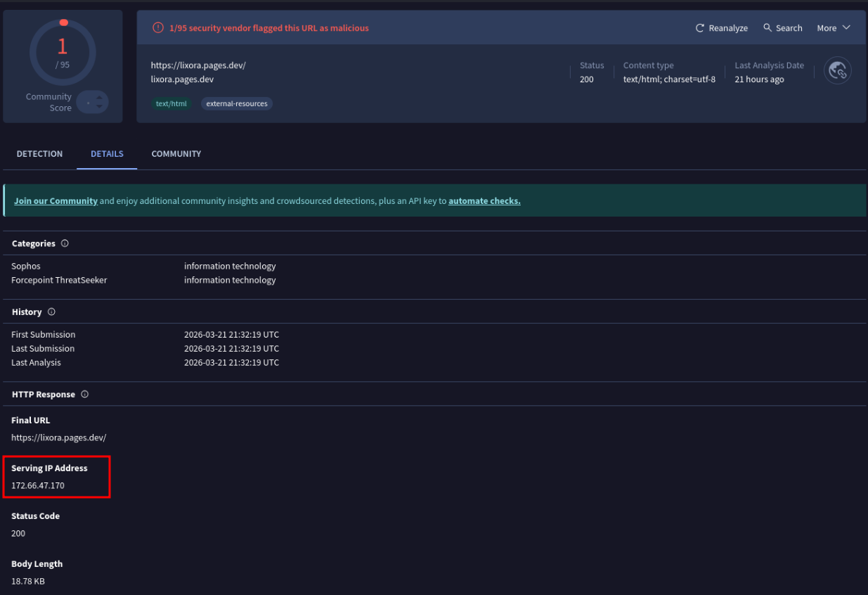Click the Status value 200 in the header
The width and height of the screenshot is (868, 595).
click(x=586, y=79)
